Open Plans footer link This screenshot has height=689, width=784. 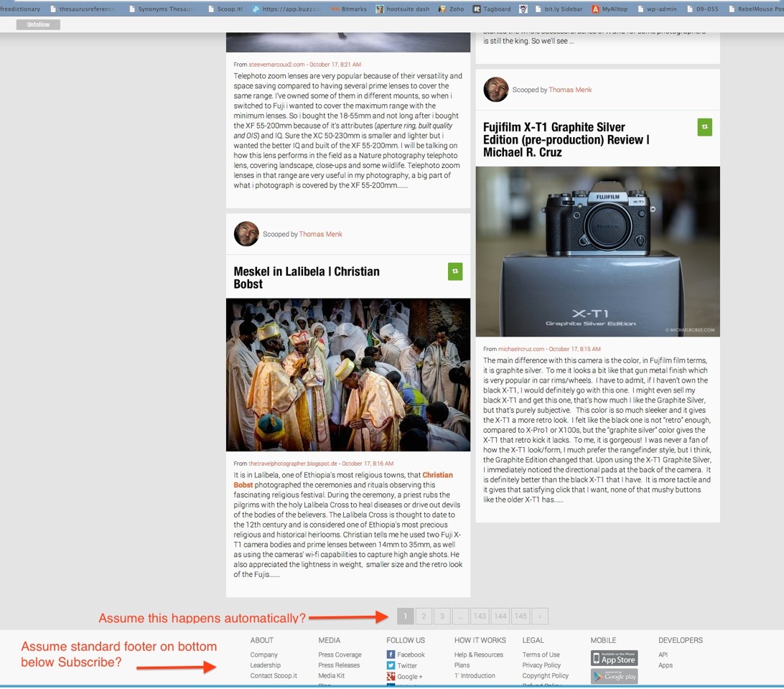462,665
